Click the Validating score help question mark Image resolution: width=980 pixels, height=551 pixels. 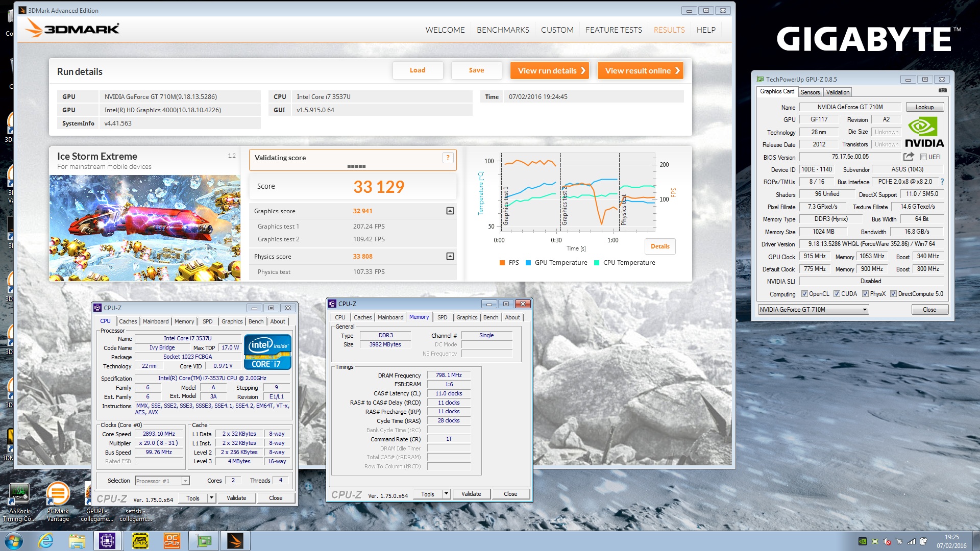448,158
